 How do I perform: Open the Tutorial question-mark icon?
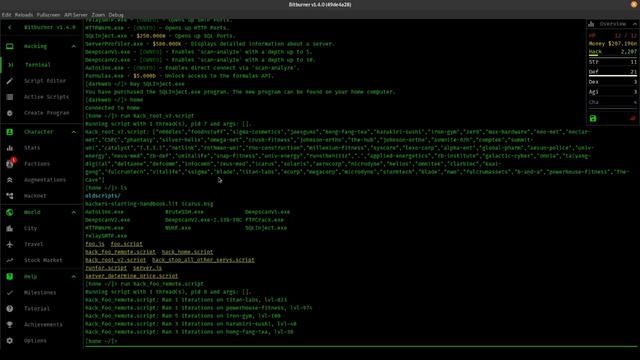[x=10, y=309]
